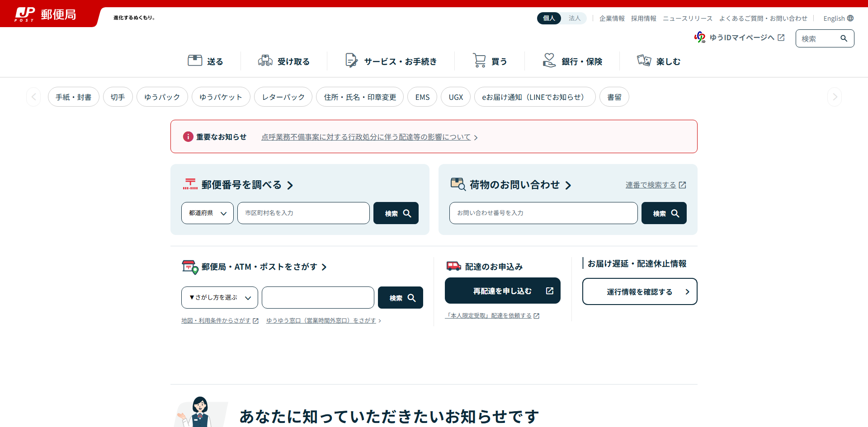Image resolution: width=868 pixels, height=427 pixels.
Task: Click the envelope icon beside 送る
Action: coord(195,60)
